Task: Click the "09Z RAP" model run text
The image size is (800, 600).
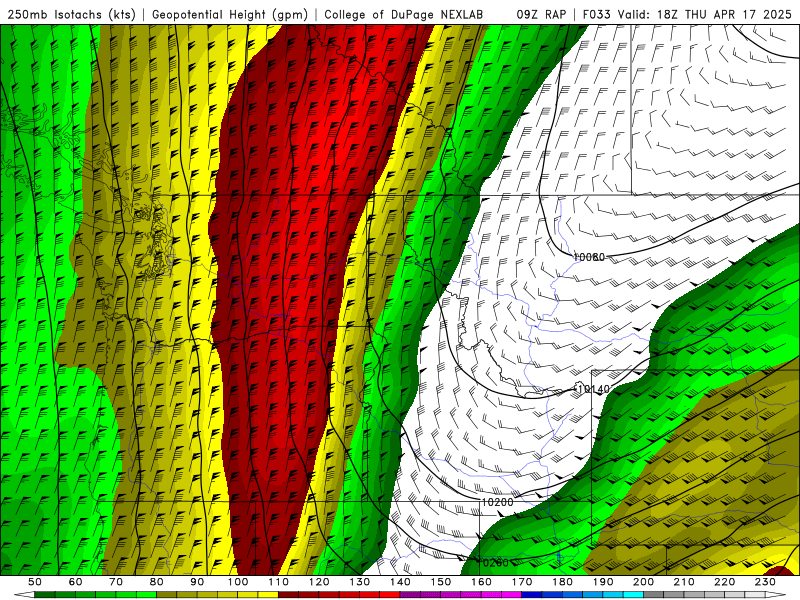Action: (541, 14)
